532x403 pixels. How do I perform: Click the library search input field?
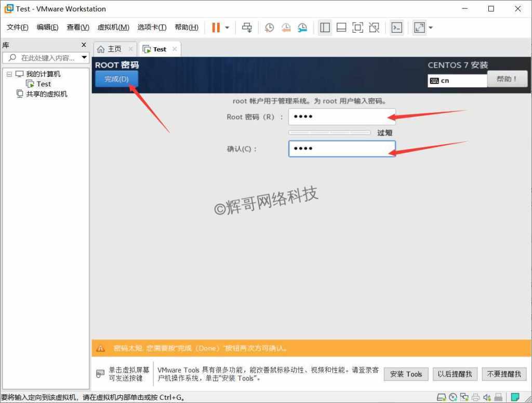46,58
